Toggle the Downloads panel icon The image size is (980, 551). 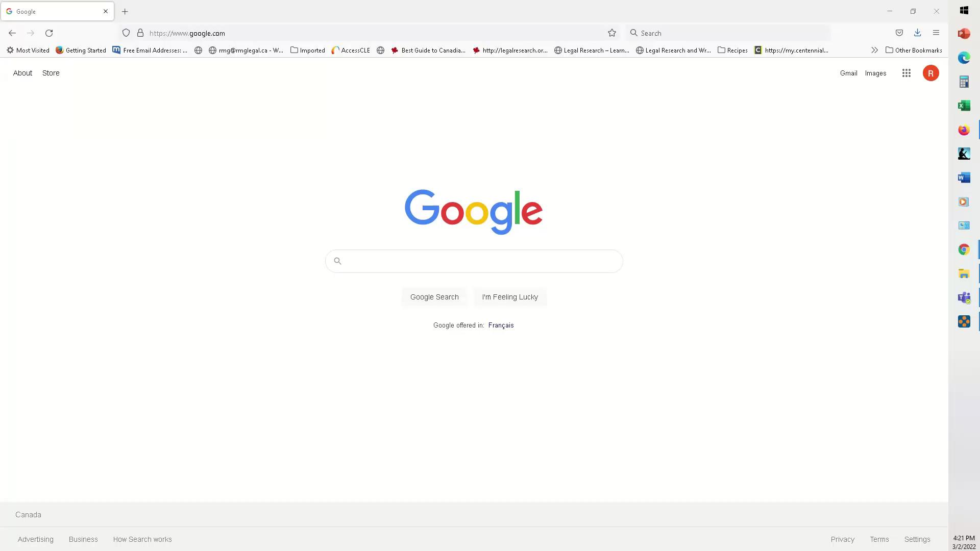click(917, 33)
